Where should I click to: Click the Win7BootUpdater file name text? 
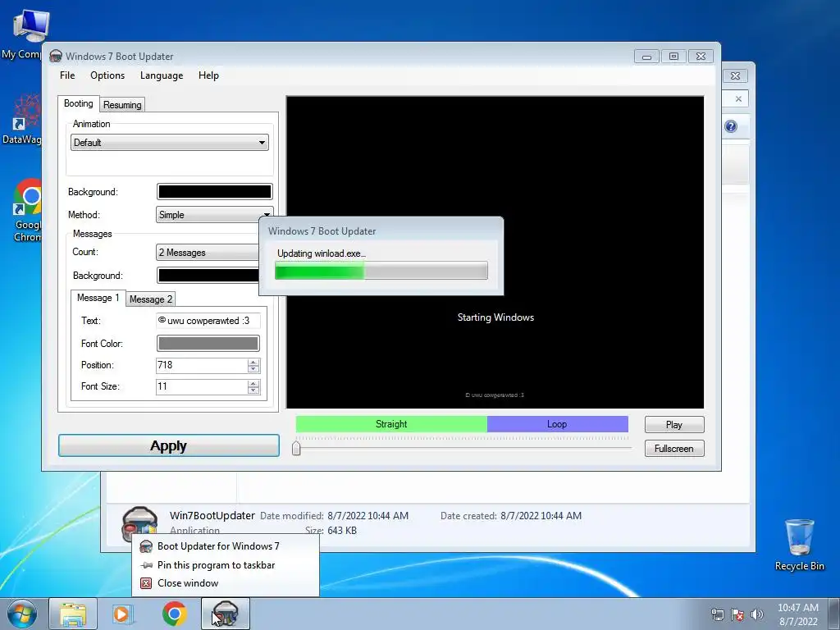[212, 516]
